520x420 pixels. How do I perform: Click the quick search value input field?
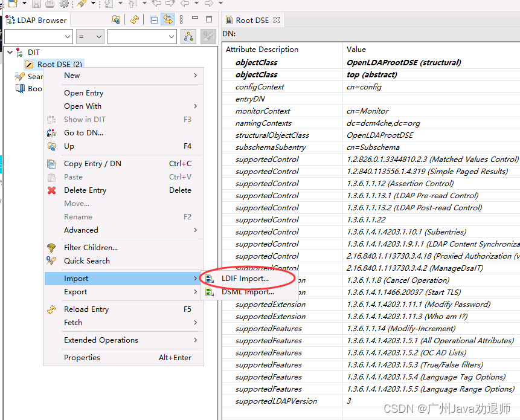tap(140, 36)
